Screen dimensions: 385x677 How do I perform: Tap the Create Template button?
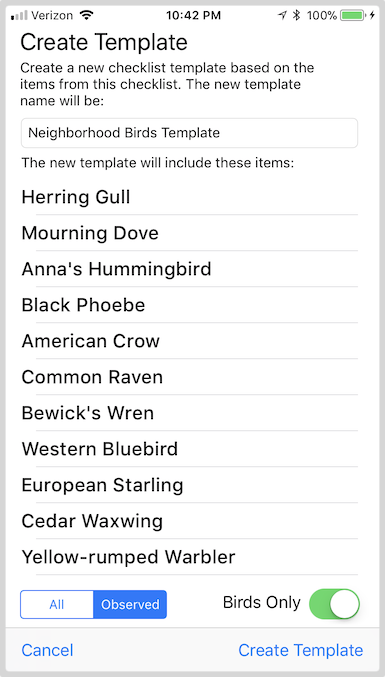301,650
